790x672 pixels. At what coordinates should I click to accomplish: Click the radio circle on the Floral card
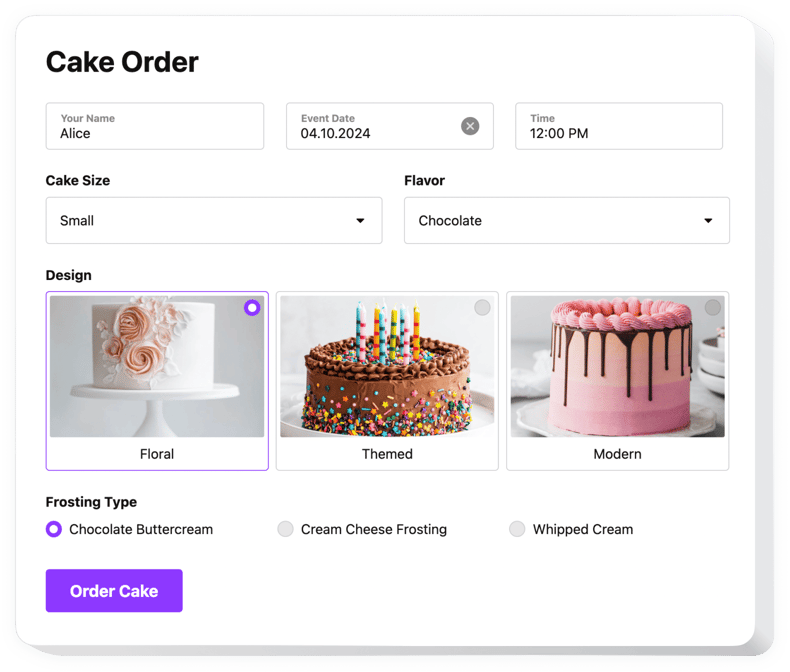coord(252,308)
